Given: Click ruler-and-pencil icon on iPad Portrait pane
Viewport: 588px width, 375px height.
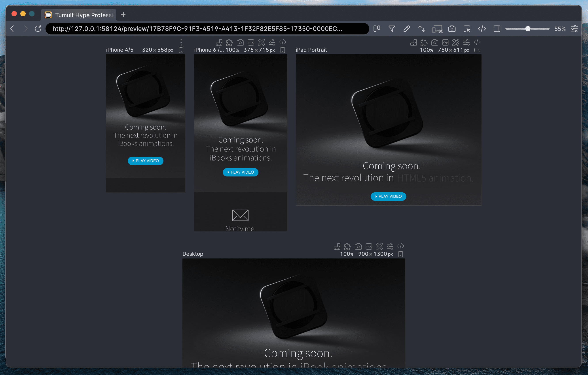Looking at the screenshot, I should coord(456,42).
